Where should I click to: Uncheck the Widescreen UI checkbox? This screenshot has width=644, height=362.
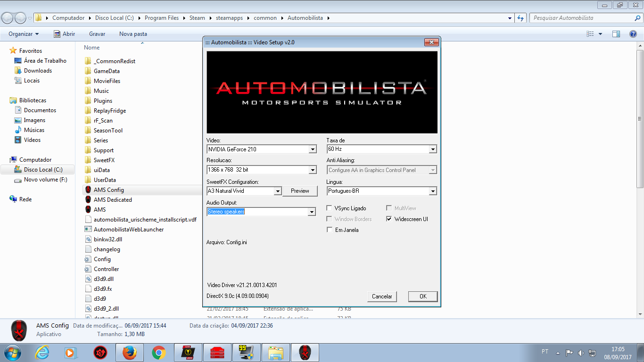coord(389,219)
